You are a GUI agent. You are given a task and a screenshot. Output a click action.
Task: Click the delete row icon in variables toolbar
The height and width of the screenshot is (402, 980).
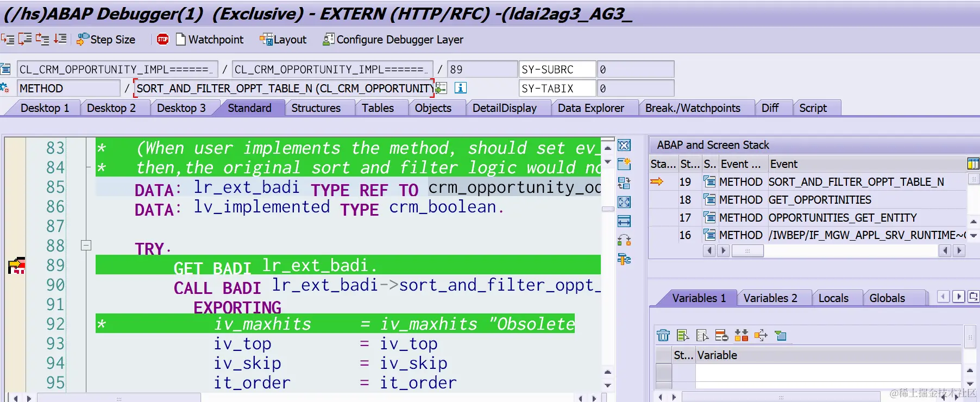[x=721, y=335]
